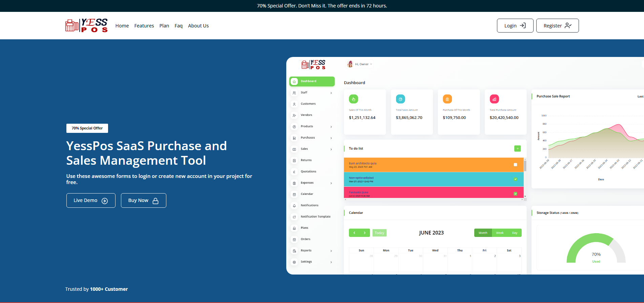The image size is (644, 303).
Task: Expand the Products sidebar chevron
Action: click(331, 127)
